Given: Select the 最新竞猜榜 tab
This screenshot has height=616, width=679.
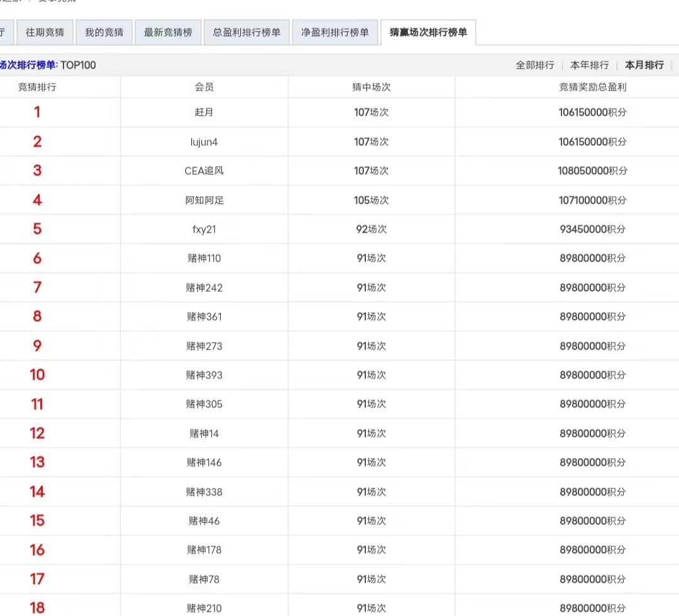Looking at the screenshot, I should tap(168, 33).
